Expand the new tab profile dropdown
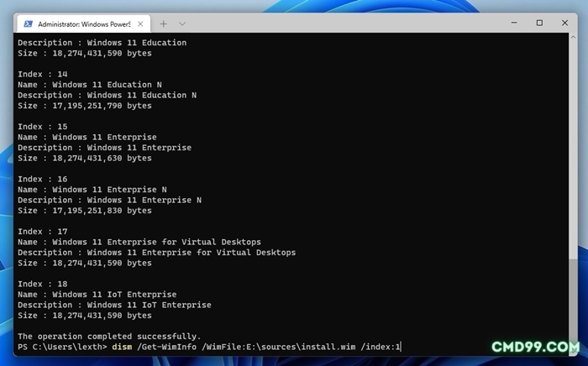Screen dimensions: 588x366 coord(182,24)
